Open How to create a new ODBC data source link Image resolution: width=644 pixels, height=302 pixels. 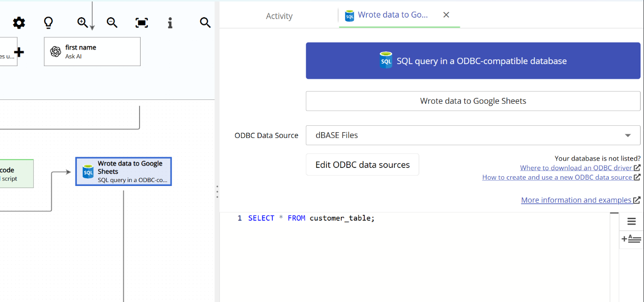[x=561, y=177]
